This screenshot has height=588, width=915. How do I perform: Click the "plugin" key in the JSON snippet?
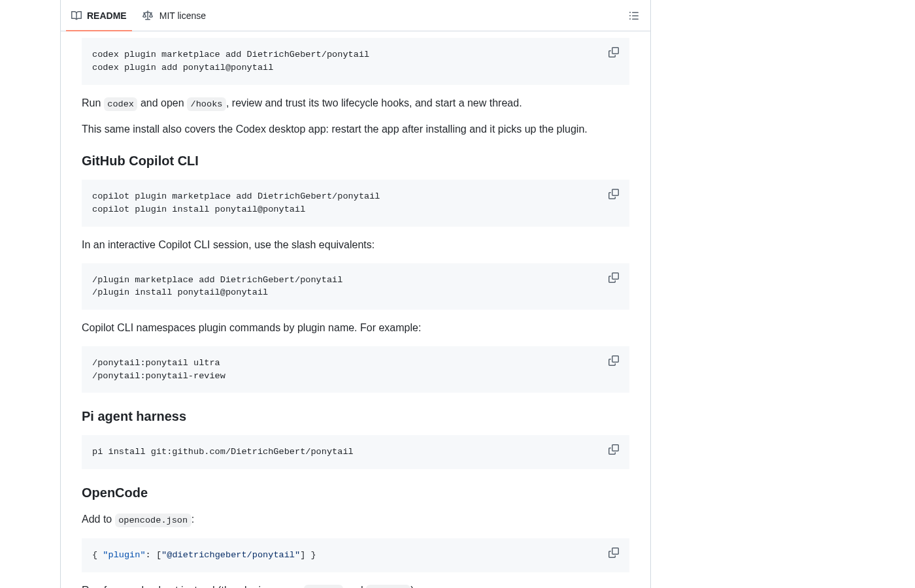pyautogui.click(x=124, y=555)
